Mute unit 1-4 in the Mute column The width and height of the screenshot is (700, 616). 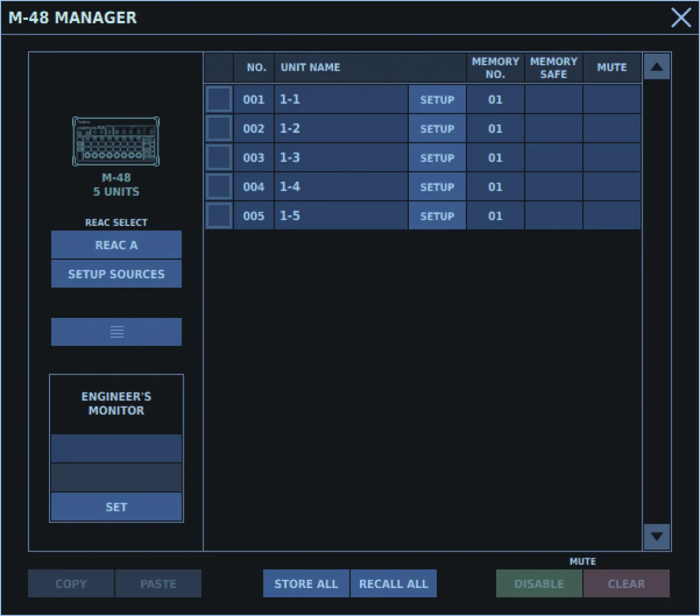(612, 187)
